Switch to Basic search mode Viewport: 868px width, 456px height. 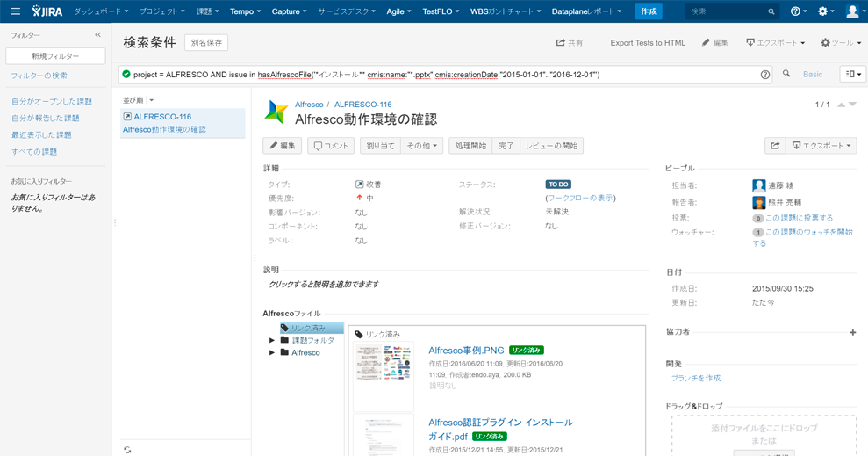click(813, 74)
